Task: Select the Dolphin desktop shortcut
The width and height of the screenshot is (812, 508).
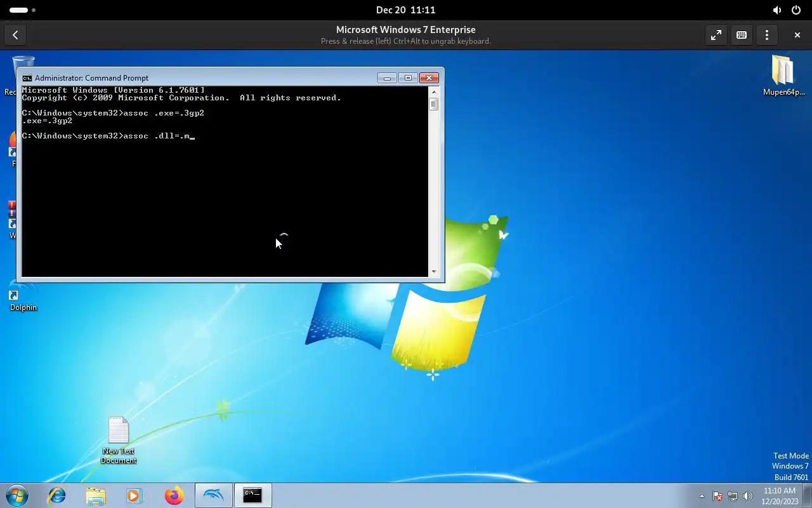Action: [23, 295]
